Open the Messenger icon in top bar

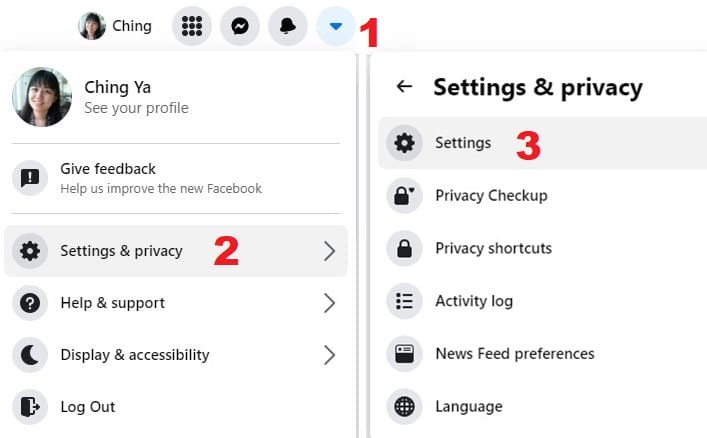point(240,26)
